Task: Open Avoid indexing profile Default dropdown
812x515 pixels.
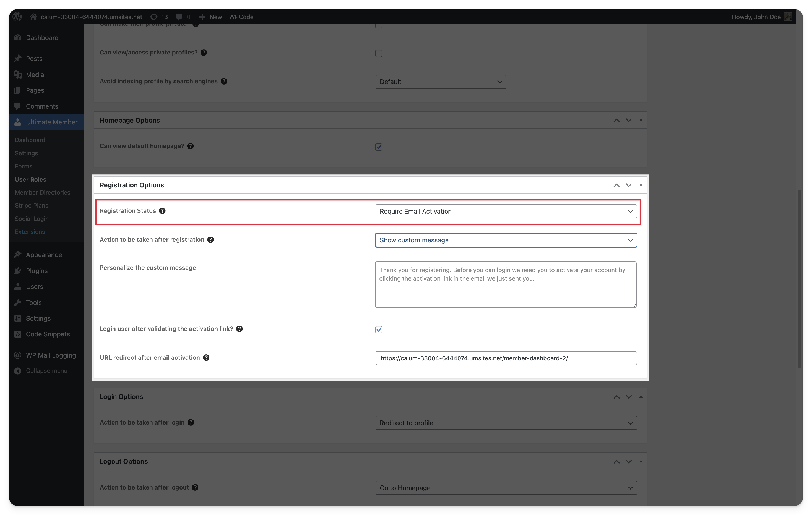Action: (x=441, y=82)
